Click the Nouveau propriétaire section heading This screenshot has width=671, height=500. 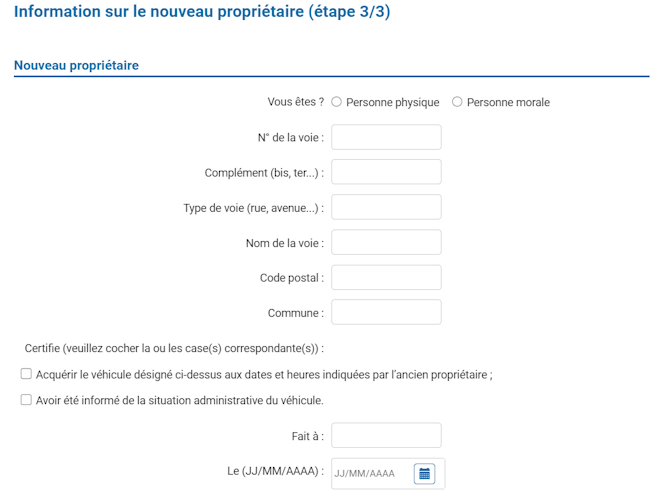pos(76,65)
